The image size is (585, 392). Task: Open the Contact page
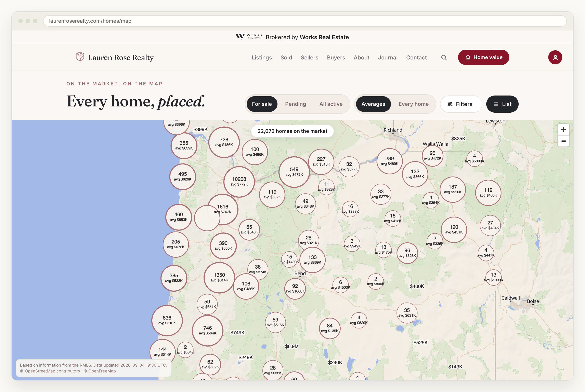click(x=416, y=57)
